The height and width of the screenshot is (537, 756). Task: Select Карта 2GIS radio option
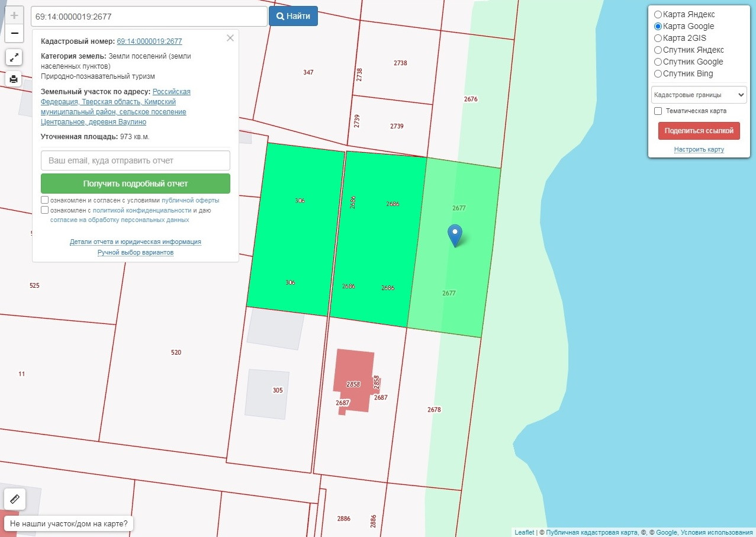(x=658, y=38)
